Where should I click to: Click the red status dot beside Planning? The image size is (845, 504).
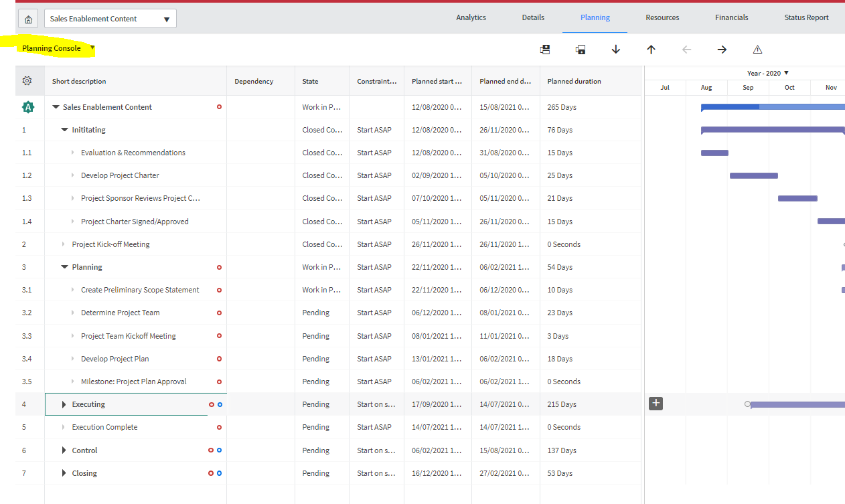pyautogui.click(x=219, y=267)
